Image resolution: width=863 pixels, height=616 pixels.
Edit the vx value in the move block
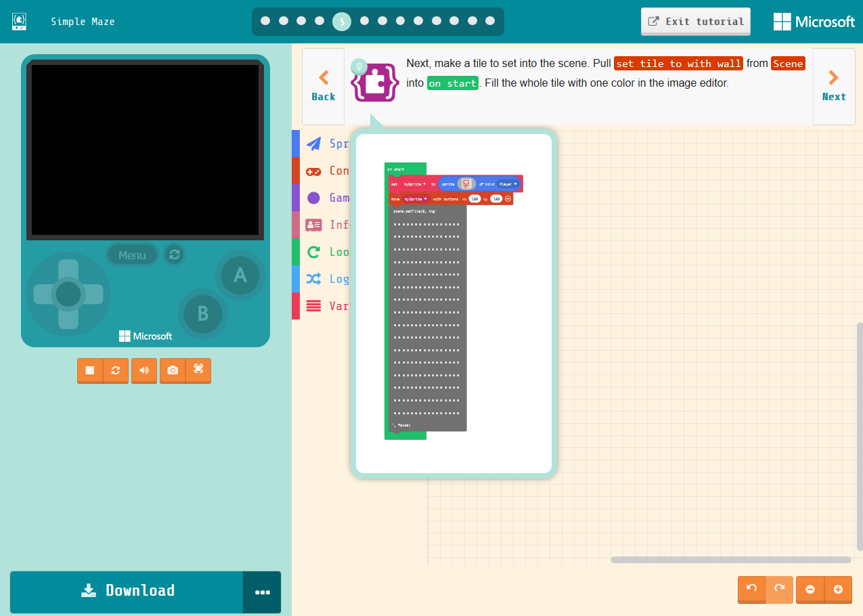[474, 198]
